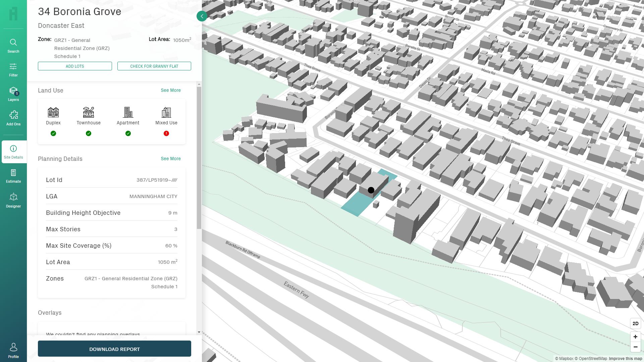This screenshot has height=362, width=644.
Task: Expand See More for Land Use
Action: [170, 90]
